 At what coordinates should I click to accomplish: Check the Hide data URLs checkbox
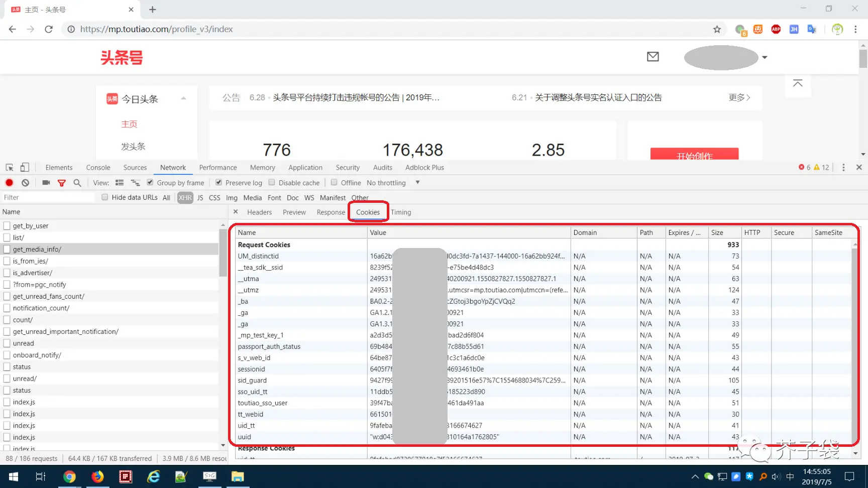click(x=105, y=197)
